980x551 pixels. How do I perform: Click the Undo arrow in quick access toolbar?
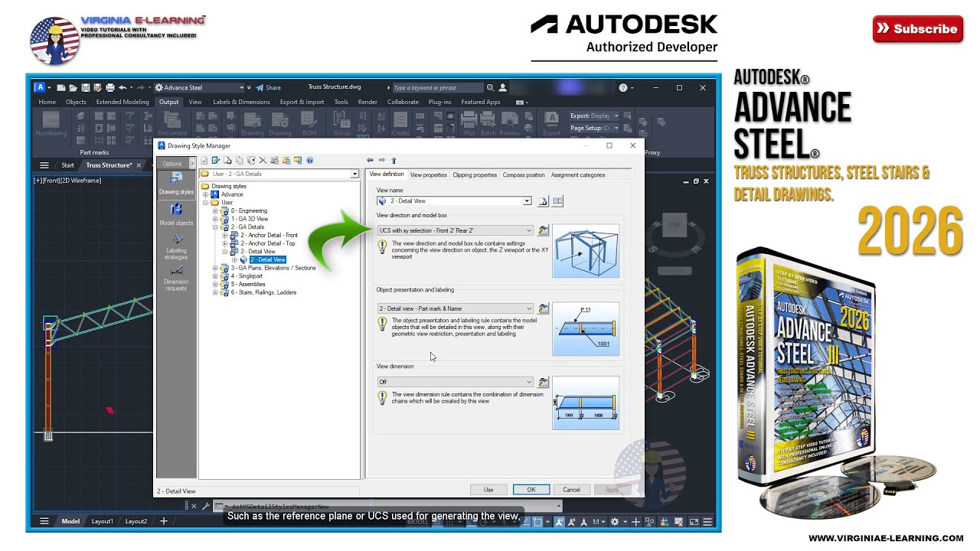(x=122, y=87)
